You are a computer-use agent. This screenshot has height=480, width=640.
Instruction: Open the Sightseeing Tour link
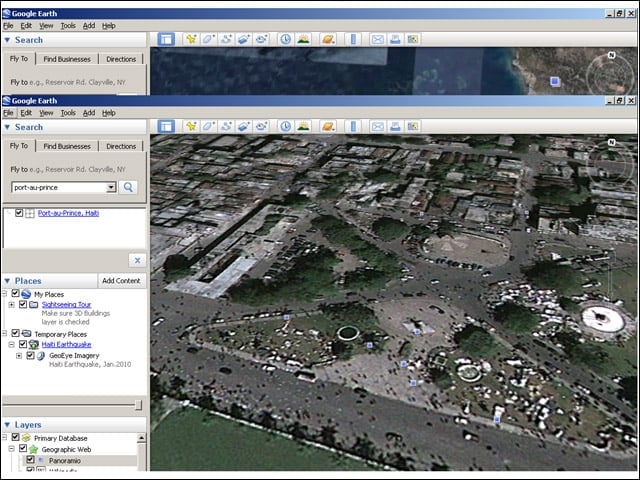(x=67, y=304)
